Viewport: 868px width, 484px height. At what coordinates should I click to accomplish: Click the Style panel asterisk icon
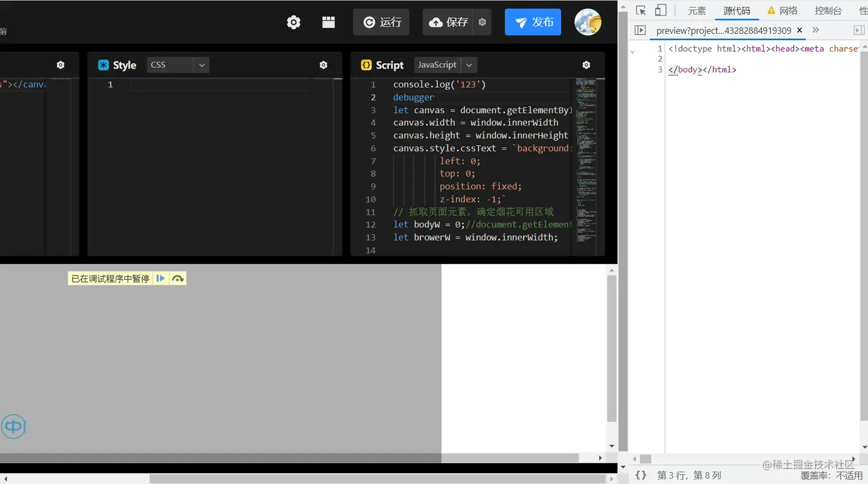103,65
